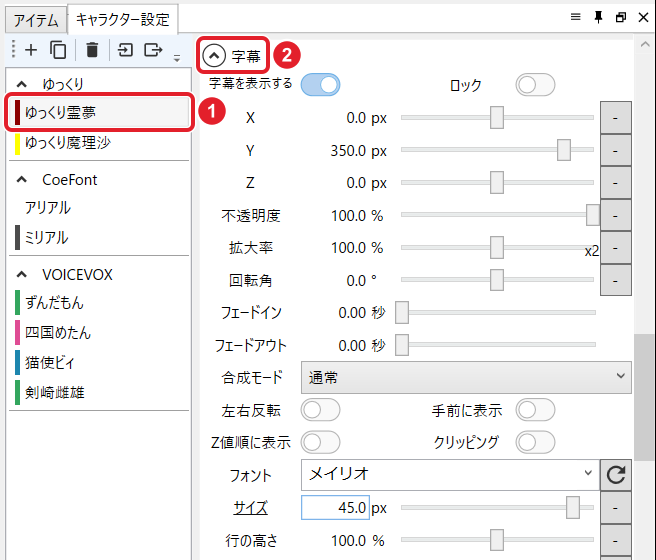Click the 回転角 row minus button
The height and width of the screenshot is (560, 656).
616,280
